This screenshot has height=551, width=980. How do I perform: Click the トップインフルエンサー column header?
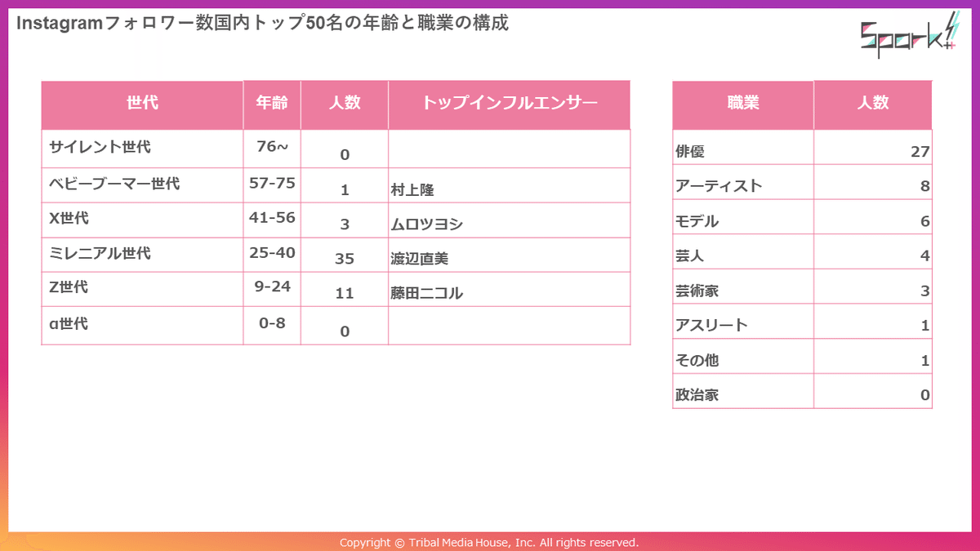point(510,104)
